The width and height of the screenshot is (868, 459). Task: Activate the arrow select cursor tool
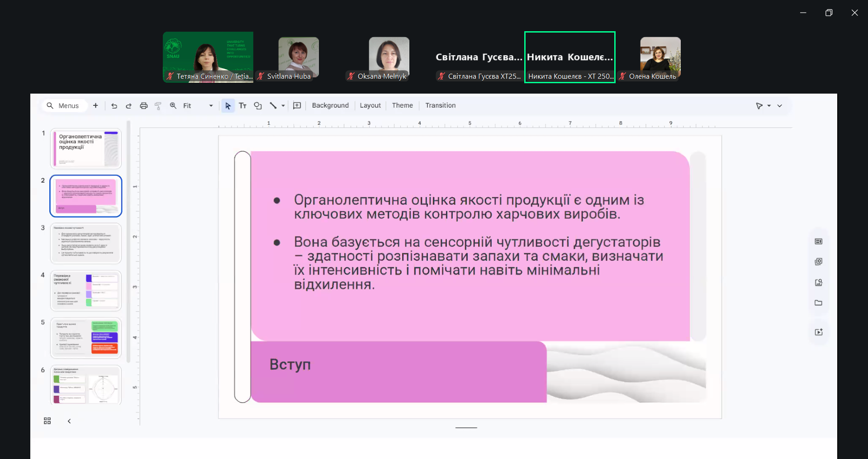coord(228,106)
